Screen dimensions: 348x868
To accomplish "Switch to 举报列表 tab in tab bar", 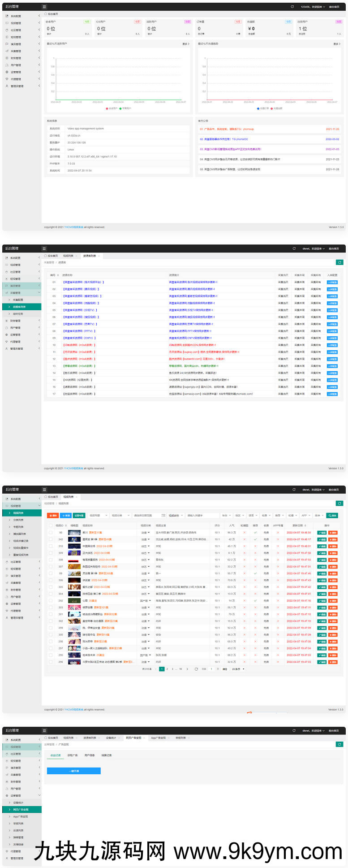I will click(x=181, y=738).
